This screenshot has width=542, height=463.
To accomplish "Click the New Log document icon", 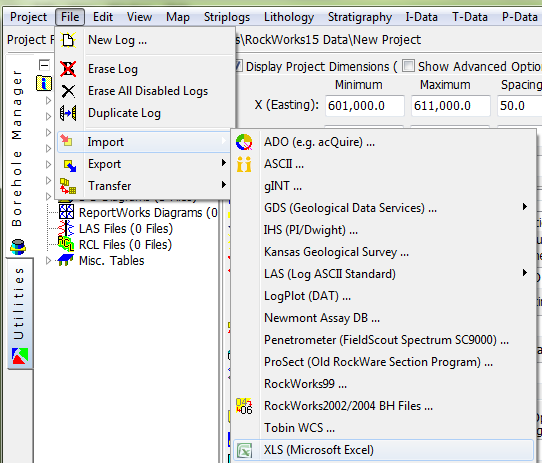I will [68, 40].
